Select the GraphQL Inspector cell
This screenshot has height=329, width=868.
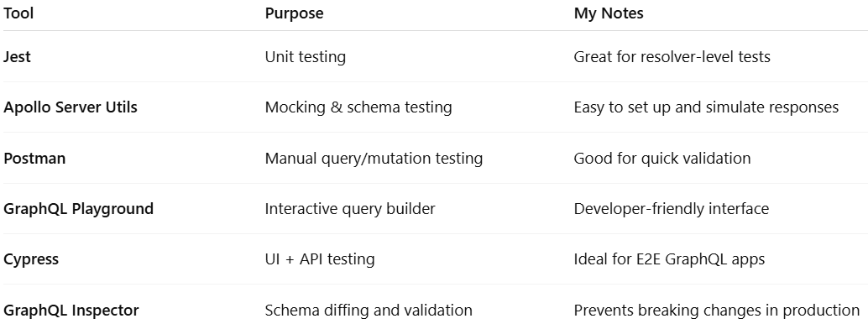point(71,311)
